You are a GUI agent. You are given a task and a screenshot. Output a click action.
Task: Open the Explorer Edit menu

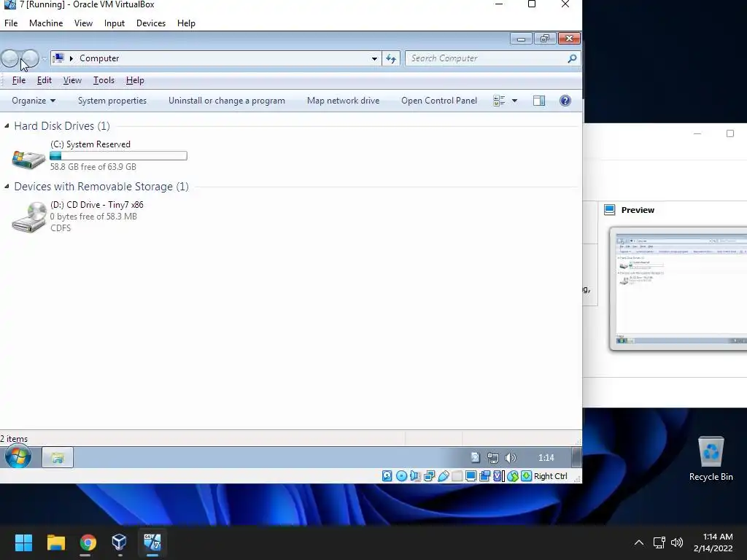click(x=44, y=80)
